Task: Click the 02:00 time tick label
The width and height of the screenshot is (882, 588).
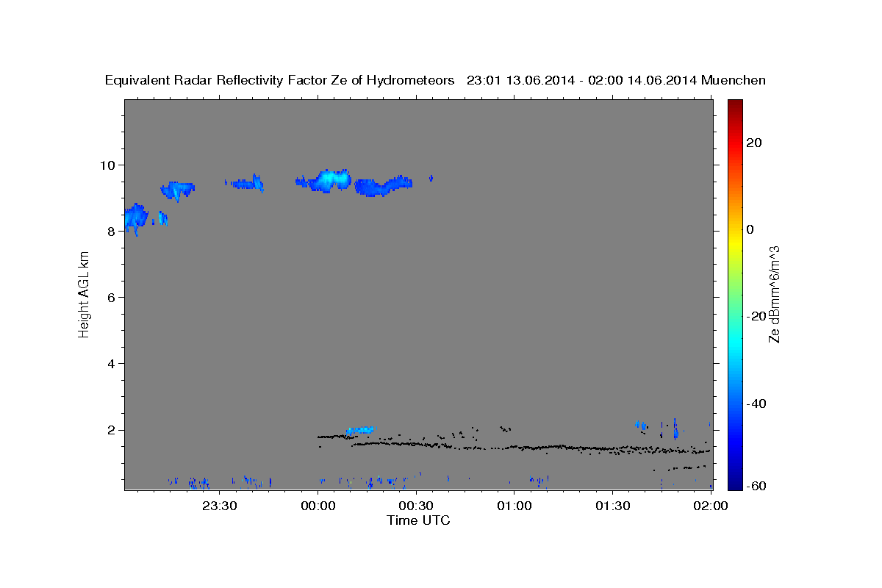Action: pos(711,506)
